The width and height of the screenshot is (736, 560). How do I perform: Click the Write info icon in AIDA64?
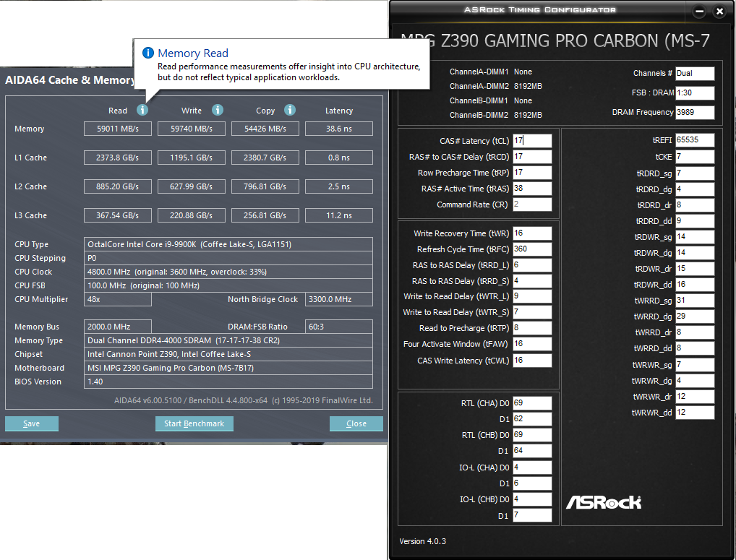[x=218, y=110]
